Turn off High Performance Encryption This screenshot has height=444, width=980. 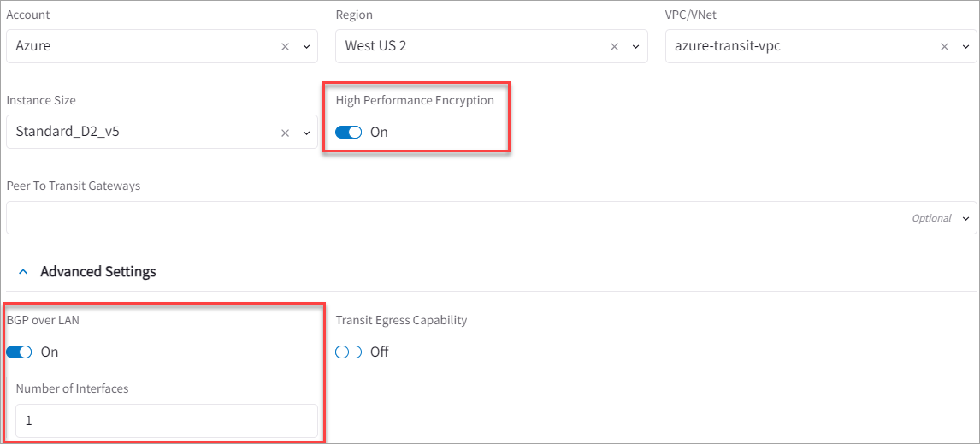click(x=349, y=133)
